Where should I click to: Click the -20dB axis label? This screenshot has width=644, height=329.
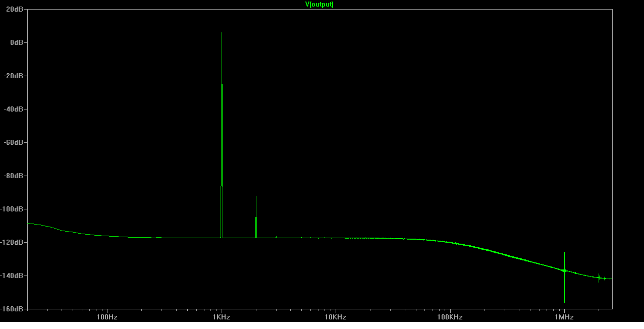15,76
